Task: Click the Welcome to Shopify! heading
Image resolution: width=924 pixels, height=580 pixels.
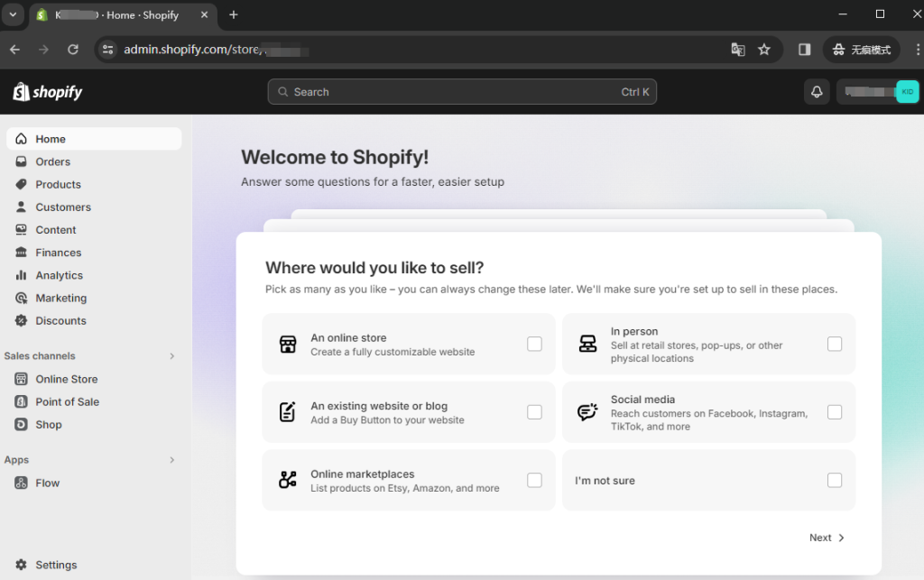Action: [335, 157]
